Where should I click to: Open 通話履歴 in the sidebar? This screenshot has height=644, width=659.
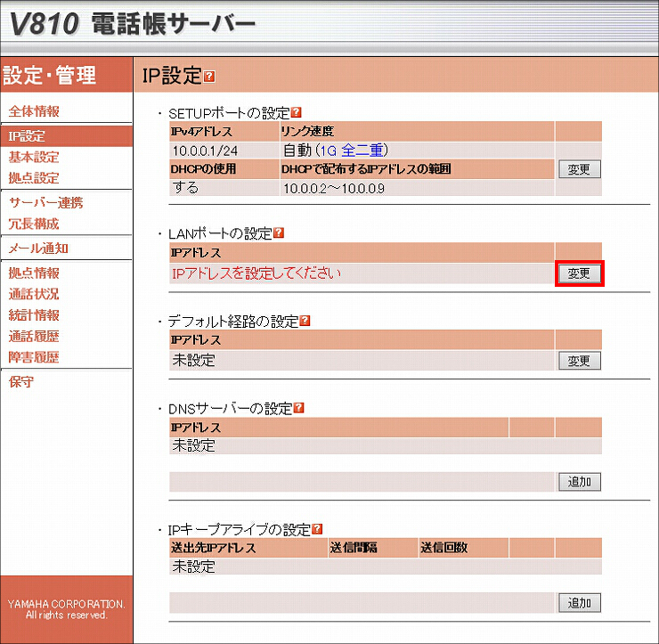pyautogui.click(x=34, y=337)
